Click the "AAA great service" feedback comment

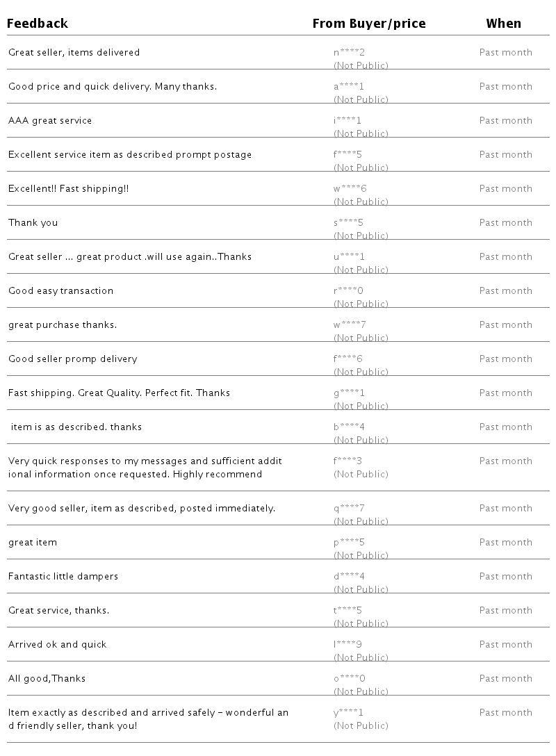[x=50, y=121]
